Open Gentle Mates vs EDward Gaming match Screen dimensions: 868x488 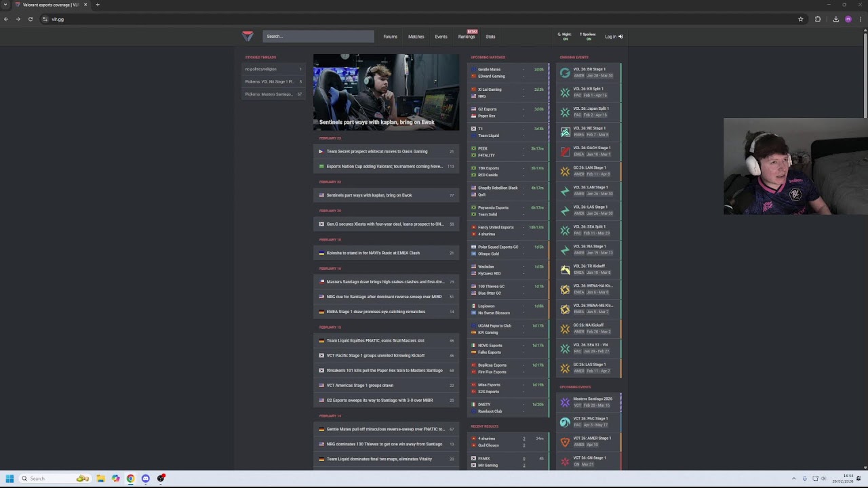pyautogui.click(x=509, y=73)
